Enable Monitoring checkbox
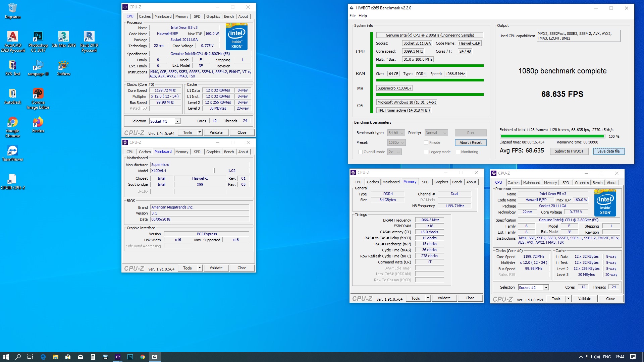 click(x=458, y=152)
